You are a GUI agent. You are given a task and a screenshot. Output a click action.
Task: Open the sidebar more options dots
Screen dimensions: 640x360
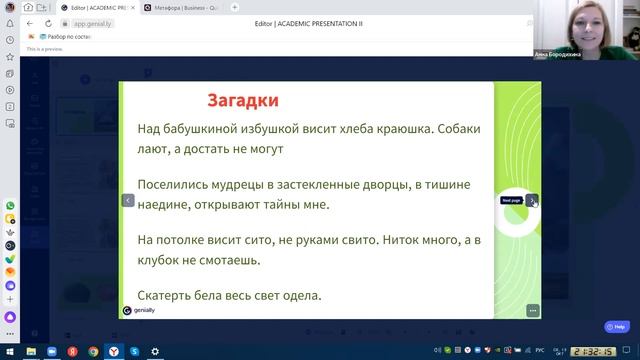(x=10, y=333)
